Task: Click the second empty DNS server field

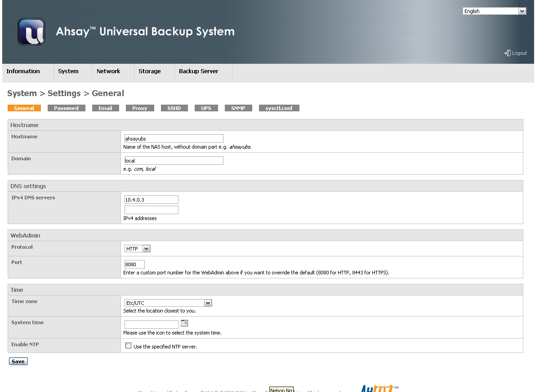Action: [x=151, y=210]
